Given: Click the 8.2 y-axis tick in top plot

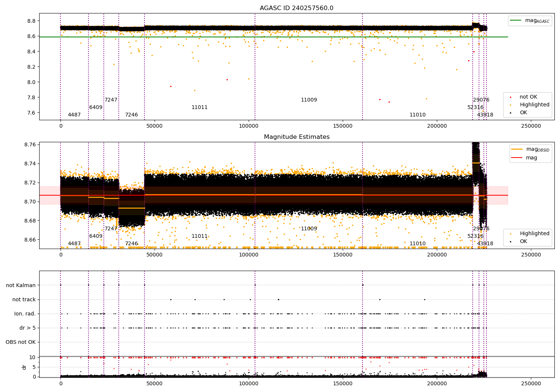Looking at the screenshot, I should pyautogui.click(x=31, y=67).
